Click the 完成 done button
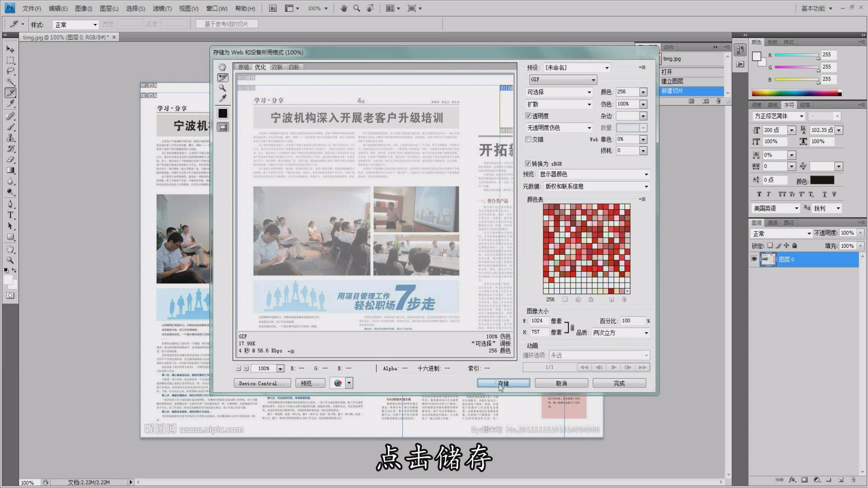 [x=619, y=383]
